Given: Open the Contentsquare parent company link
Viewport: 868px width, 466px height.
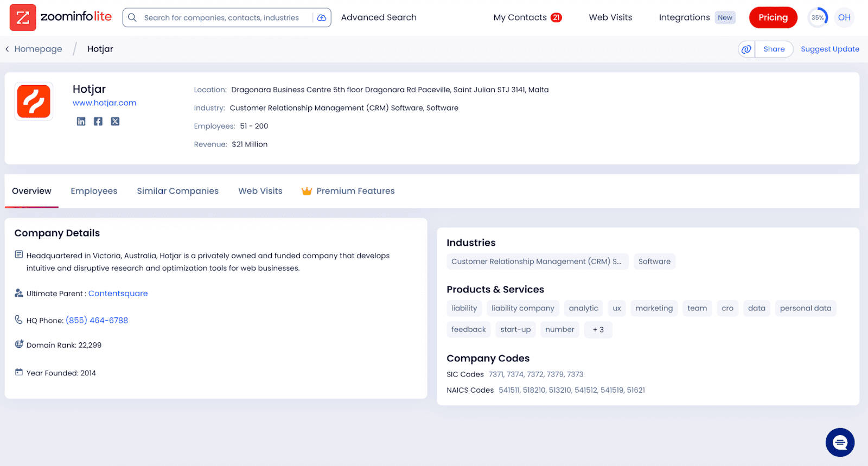Looking at the screenshot, I should pyautogui.click(x=118, y=293).
